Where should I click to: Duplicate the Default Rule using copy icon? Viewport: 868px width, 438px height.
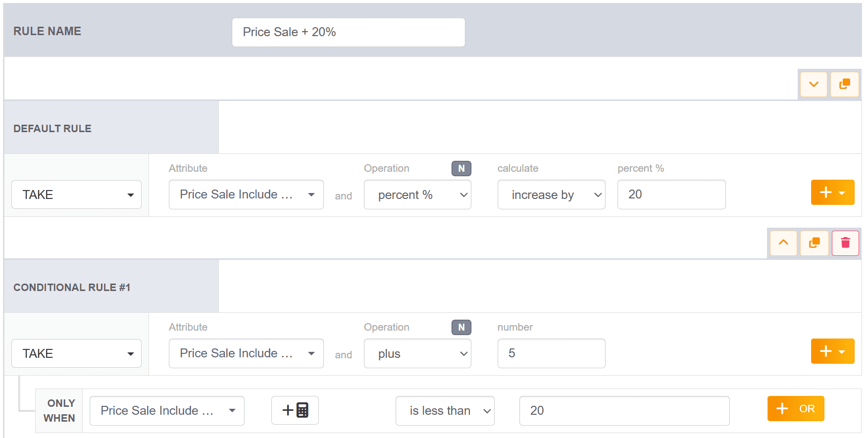pos(844,85)
